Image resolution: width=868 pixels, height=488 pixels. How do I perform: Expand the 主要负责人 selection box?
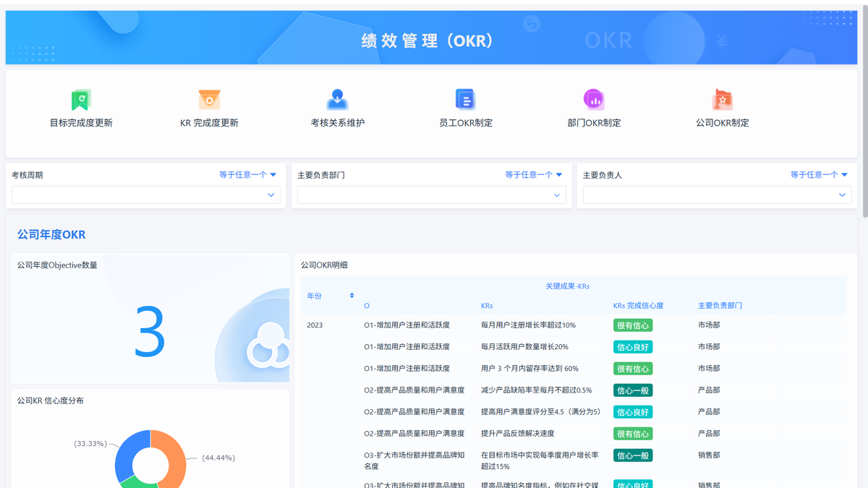click(718, 194)
